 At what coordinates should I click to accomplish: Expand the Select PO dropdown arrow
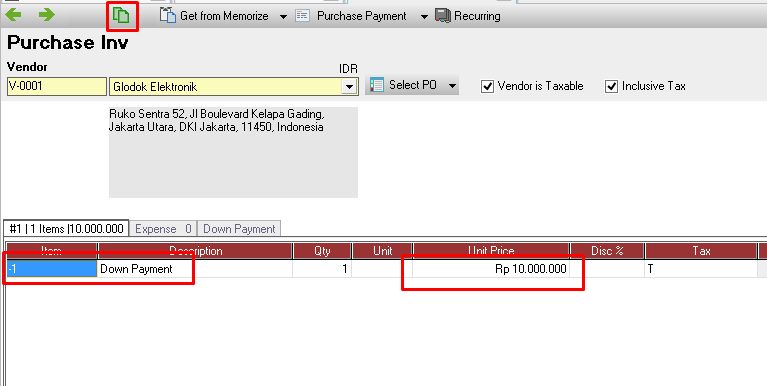pyautogui.click(x=452, y=86)
